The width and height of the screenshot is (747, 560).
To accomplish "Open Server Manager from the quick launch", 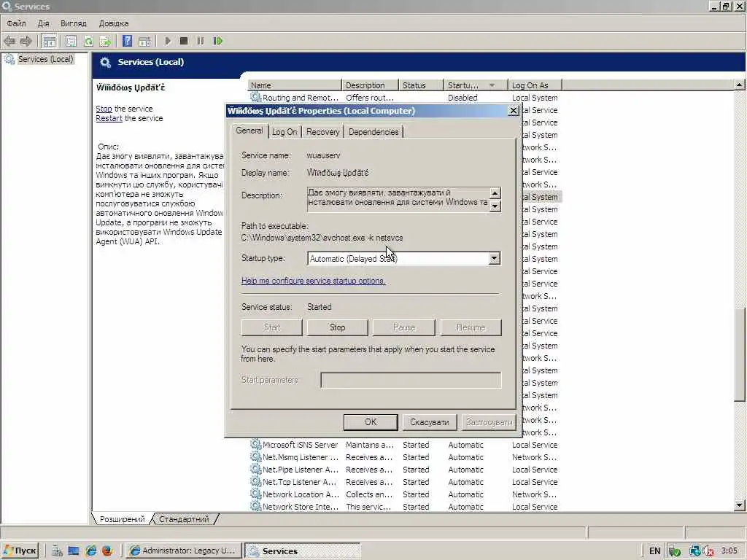I will (57, 551).
